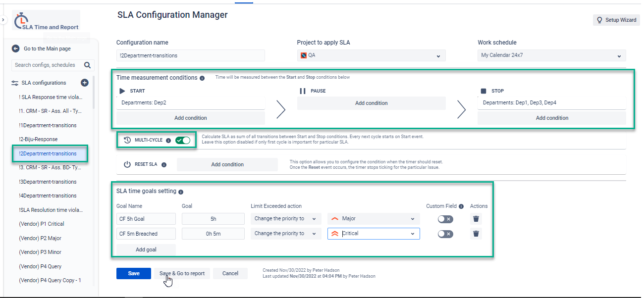Screen dimensions: 644x298
Task: Open the Work schedule dropdown
Action: pyautogui.click(x=551, y=55)
